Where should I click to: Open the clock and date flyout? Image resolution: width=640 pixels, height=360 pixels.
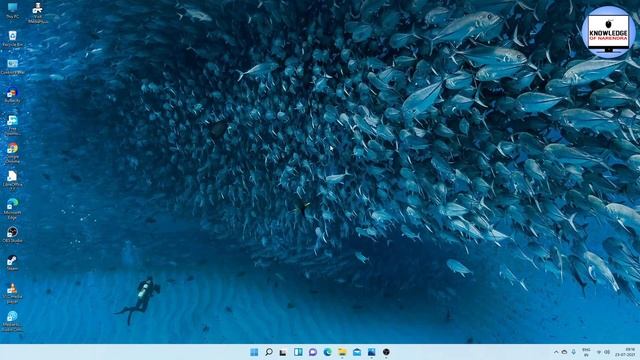(x=625, y=352)
